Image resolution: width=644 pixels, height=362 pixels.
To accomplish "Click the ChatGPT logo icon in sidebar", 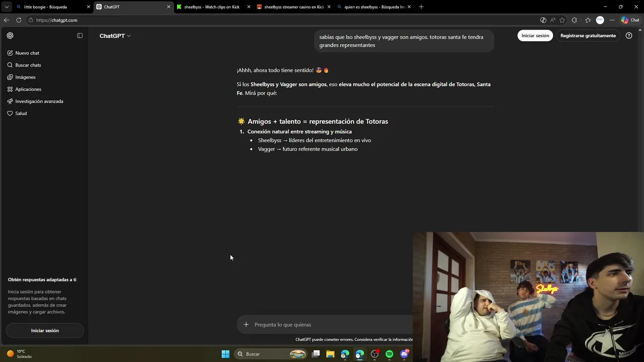I will (10, 36).
